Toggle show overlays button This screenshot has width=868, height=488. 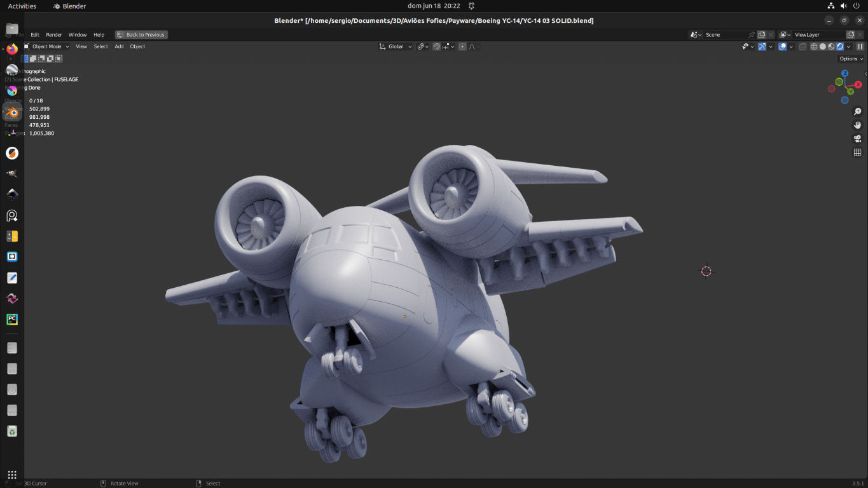pos(783,46)
